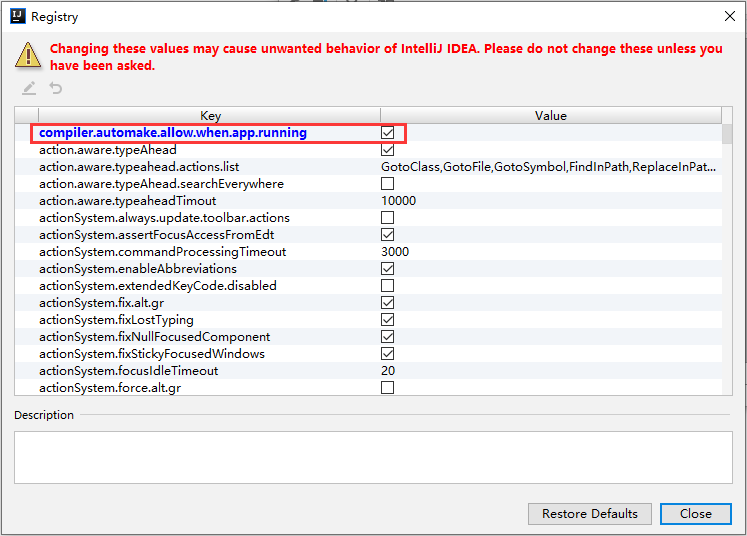Toggle actionSystem.assertFocusAccessFromEdt checkbox
This screenshot has height=536, width=747.
387,234
